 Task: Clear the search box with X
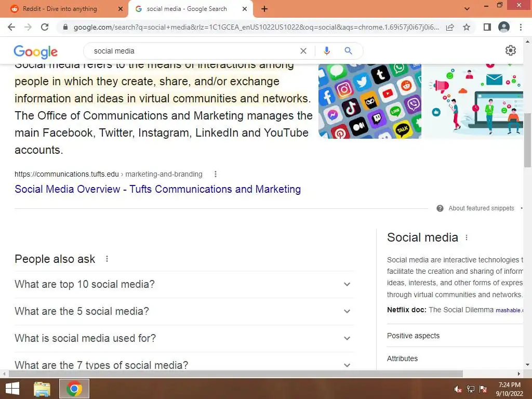(303, 51)
